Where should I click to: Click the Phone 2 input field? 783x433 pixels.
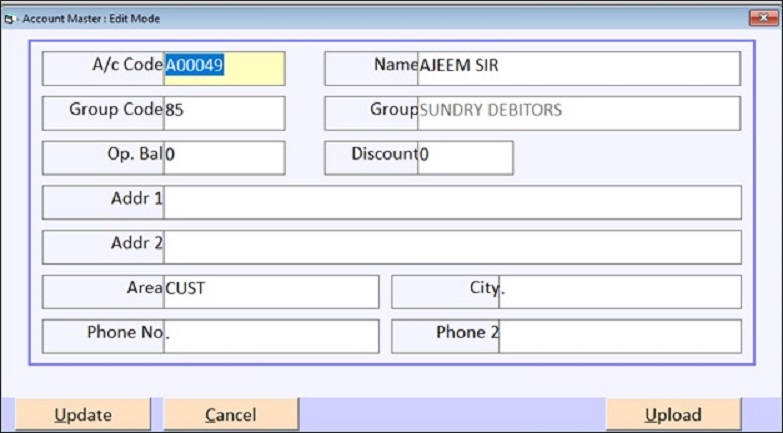[x=620, y=336]
